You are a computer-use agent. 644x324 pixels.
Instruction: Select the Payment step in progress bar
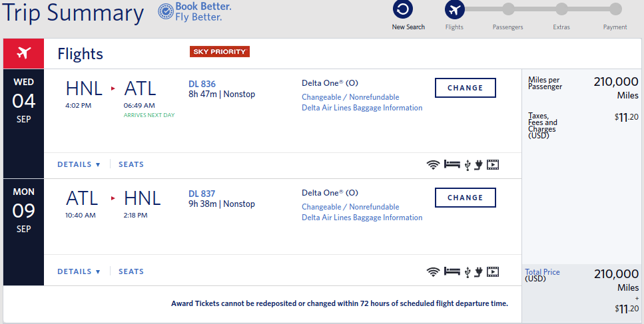615,9
